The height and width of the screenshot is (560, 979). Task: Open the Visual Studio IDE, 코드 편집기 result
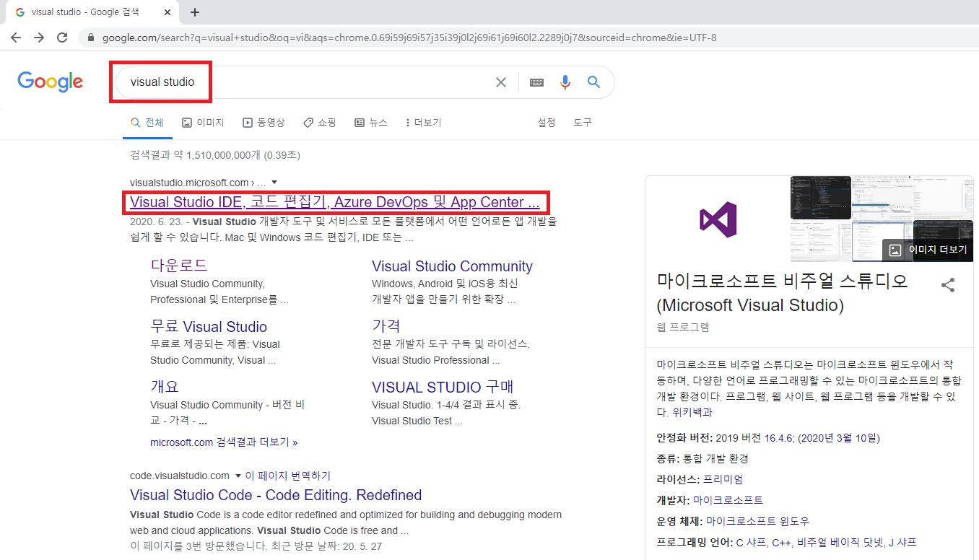[x=335, y=203]
